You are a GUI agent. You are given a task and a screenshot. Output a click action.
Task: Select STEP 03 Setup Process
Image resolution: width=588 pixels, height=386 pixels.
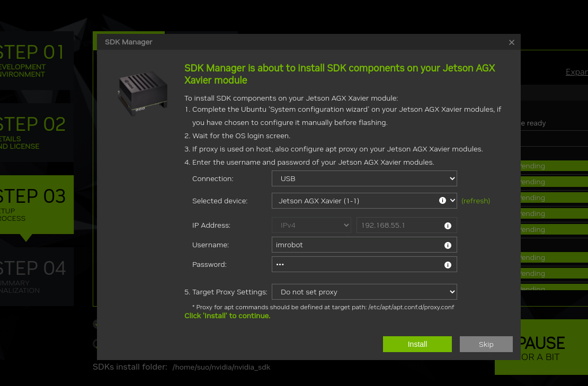[37, 204]
